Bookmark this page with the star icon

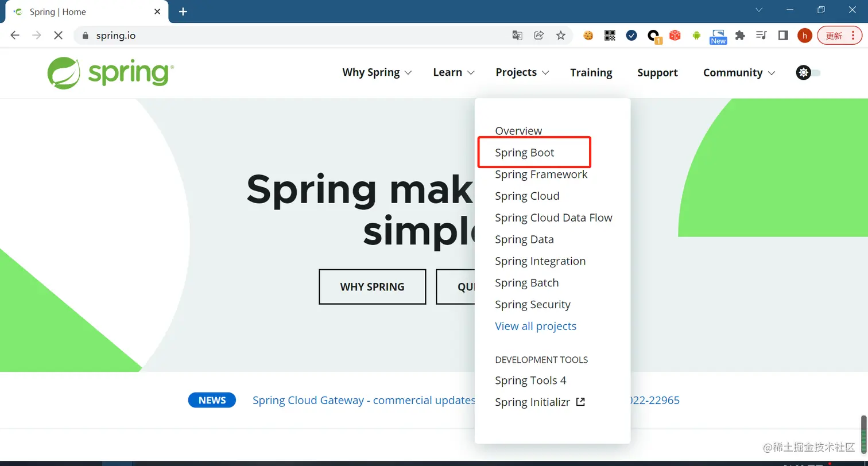tap(561, 36)
